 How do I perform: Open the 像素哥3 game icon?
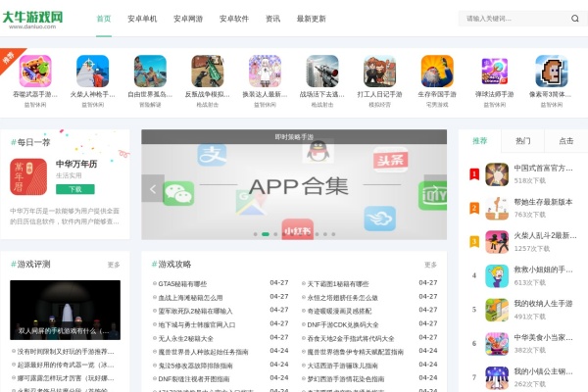[552, 71]
